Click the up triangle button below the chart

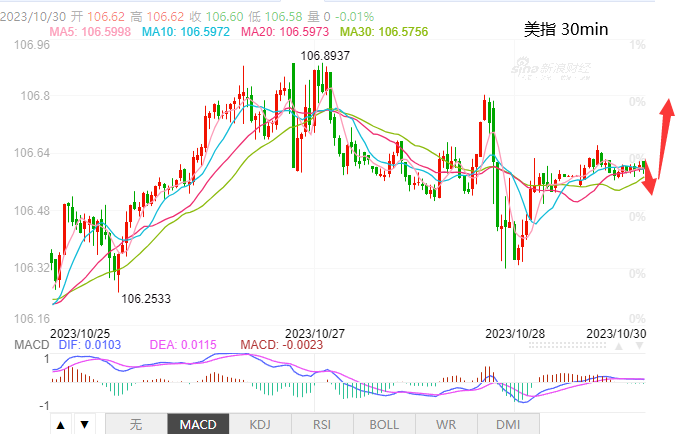[x=61, y=424]
